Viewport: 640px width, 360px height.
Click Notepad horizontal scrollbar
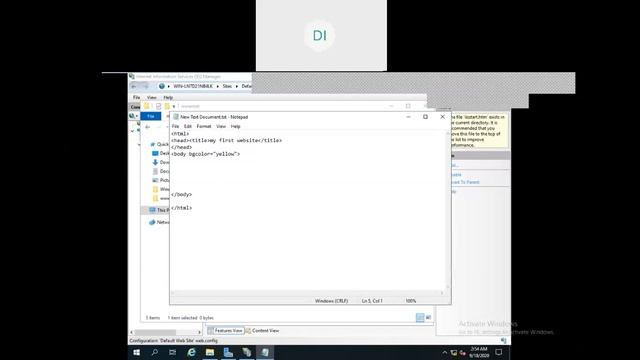307,293
